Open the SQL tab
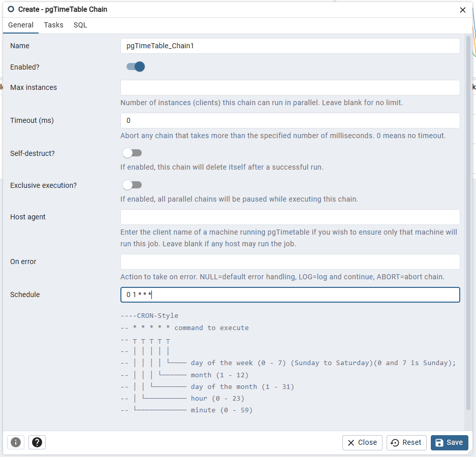The height and width of the screenshot is (457, 476). 80,25
